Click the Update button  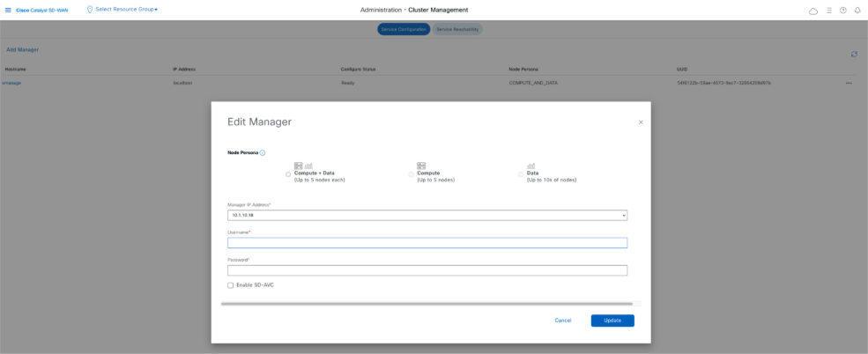tap(612, 321)
